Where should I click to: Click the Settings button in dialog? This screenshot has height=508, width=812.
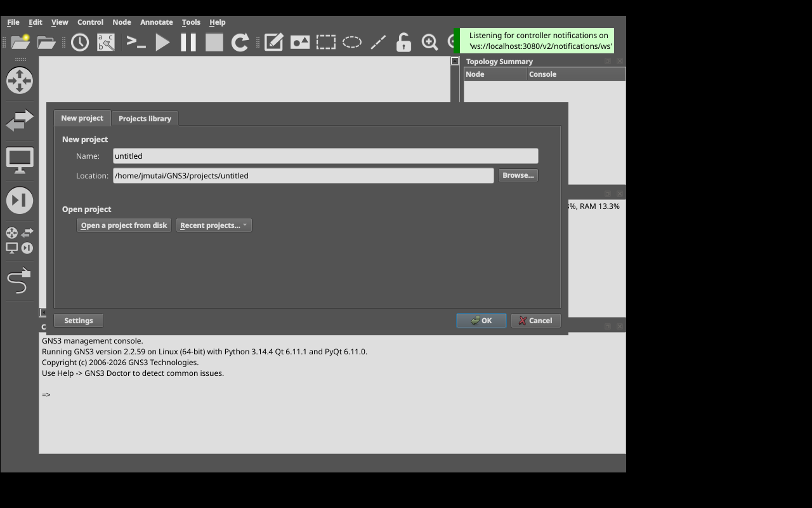(x=79, y=321)
